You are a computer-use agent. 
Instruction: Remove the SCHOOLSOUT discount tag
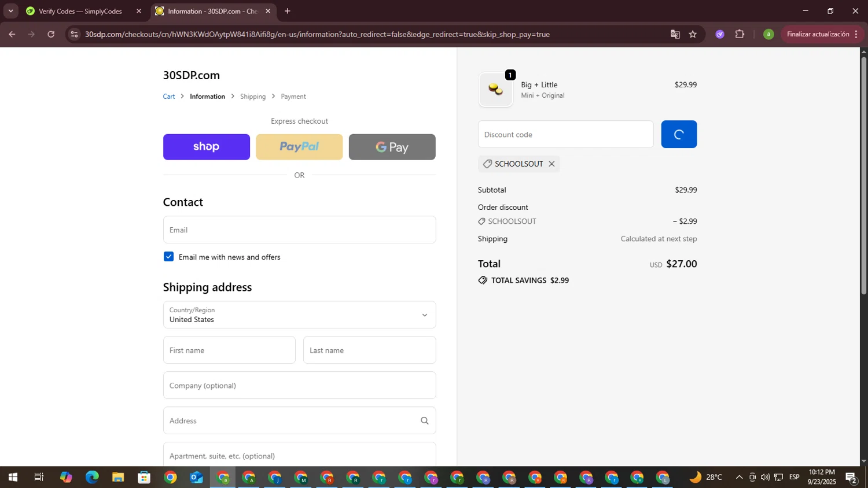(x=551, y=164)
